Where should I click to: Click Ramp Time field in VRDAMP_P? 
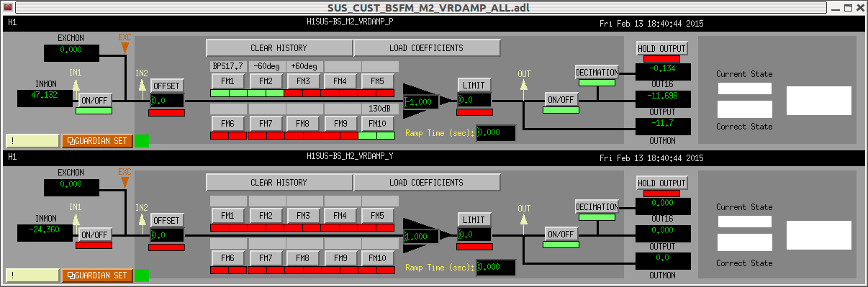click(x=496, y=133)
